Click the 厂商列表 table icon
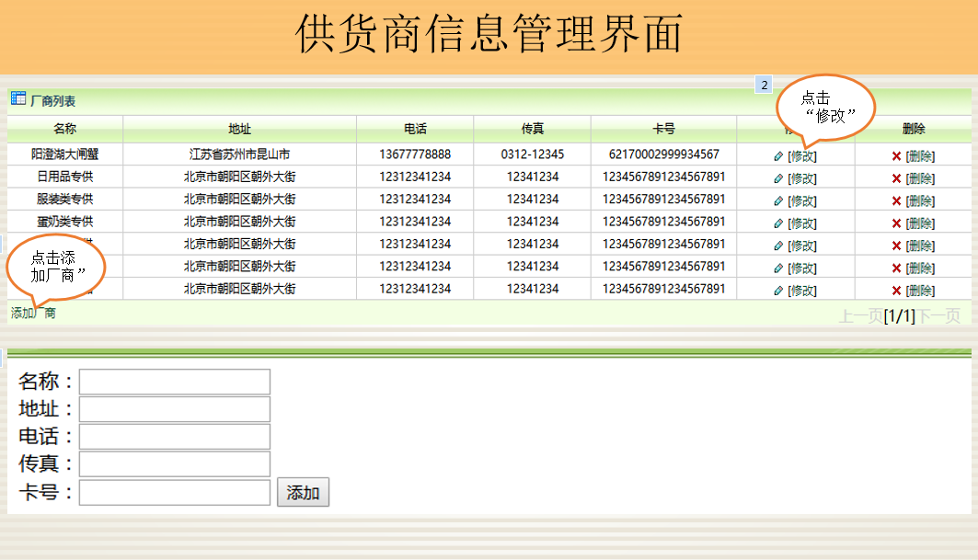This screenshot has height=560, width=978. pyautogui.click(x=17, y=98)
